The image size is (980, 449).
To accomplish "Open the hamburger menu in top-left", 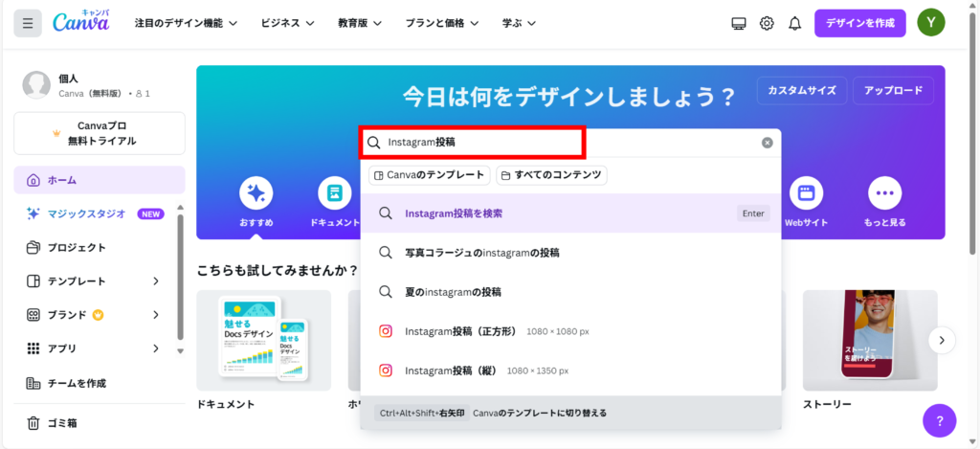I will coord(28,23).
